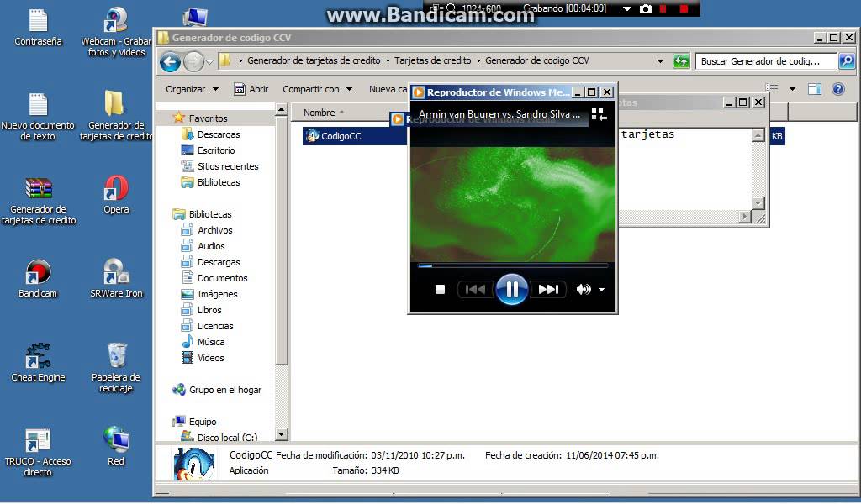The height and width of the screenshot is (504, 861).
Task: Click the navigation pane scroll up arrow
Action: (281, 110)
